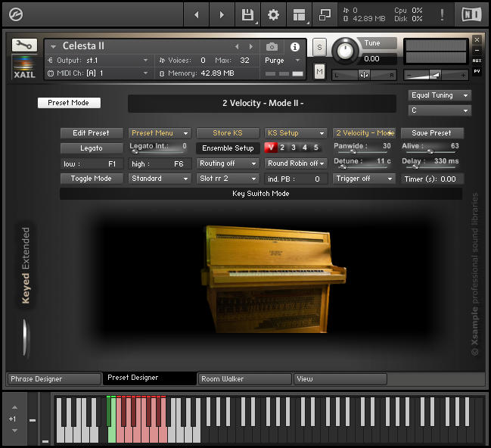Image resolution: width=491 pixels, height=448 pixels.
Task: Open options with the gear icon
Action: (x=273, y=14)
